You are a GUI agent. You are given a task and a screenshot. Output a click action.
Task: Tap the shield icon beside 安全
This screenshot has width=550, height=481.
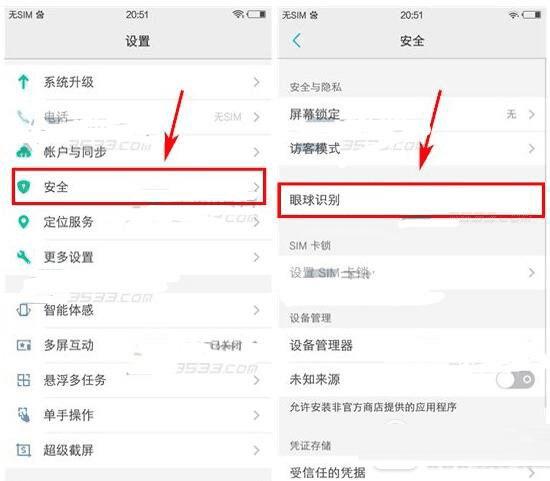[x=24, y=187]
